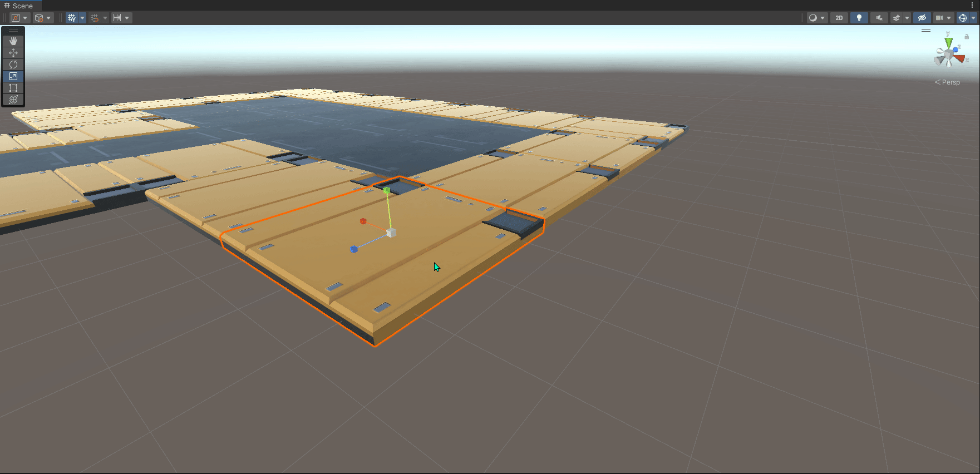Open scene camera dropdown arrow

click(x=949, y=18)
